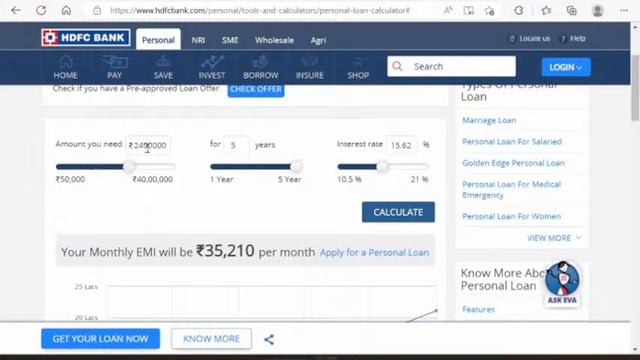Image resolution: width=640 pixels, height=360 pixels.
Task: Click the CALCULATE button
Action: 398,212
